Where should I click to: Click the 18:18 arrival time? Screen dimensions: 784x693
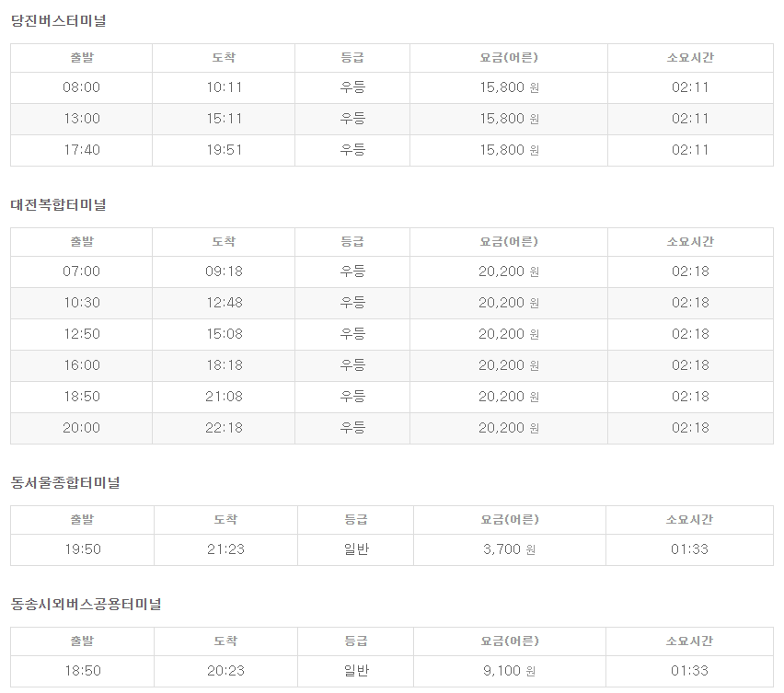(x=224, y=365)
